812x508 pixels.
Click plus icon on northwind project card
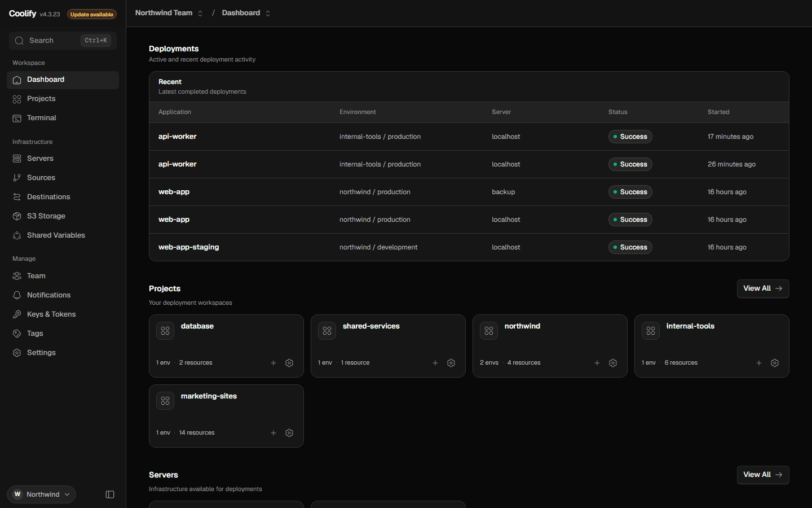[597, 363]
